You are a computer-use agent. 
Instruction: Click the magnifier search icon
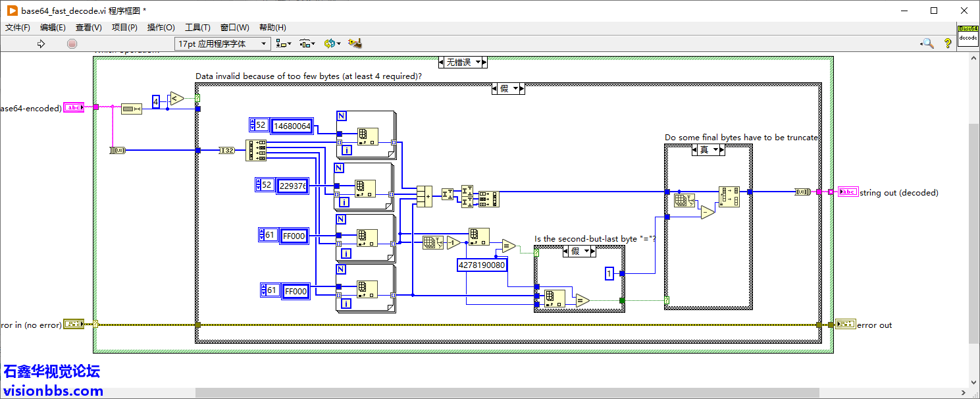click(927, 43)
